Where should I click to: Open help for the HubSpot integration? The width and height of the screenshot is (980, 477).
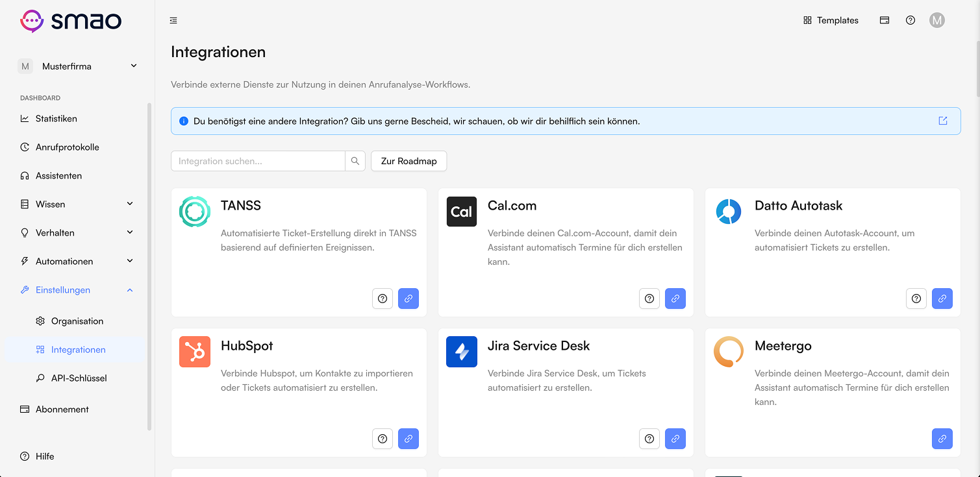click(x=383, y=439)
